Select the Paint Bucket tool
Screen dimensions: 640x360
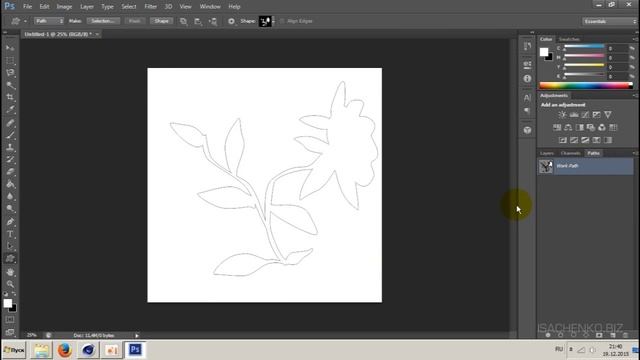[x=10, y=184]
